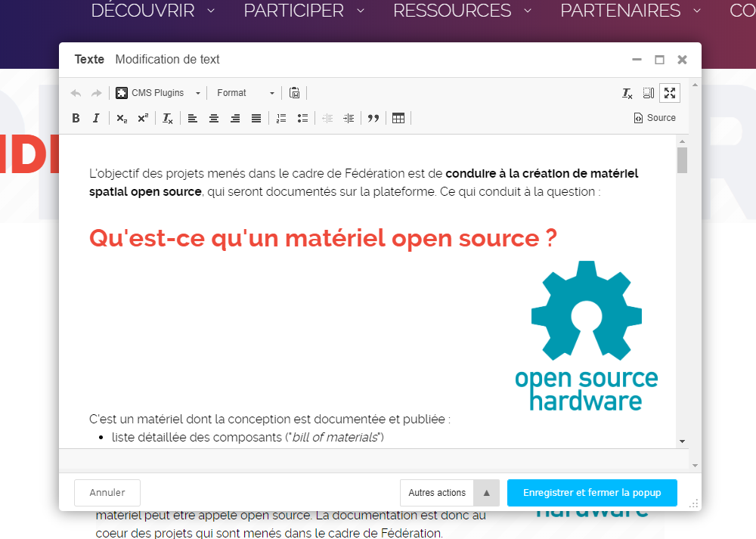756x539 pixels.
Task: Insert a numbered list
Action: pyautogui.click(x=281, y=118)
